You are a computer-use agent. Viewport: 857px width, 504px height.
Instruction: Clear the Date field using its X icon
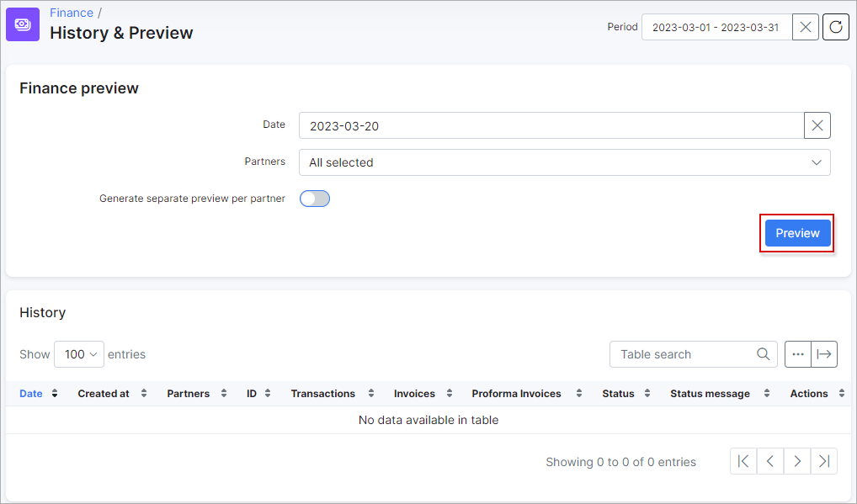point(817,125)
